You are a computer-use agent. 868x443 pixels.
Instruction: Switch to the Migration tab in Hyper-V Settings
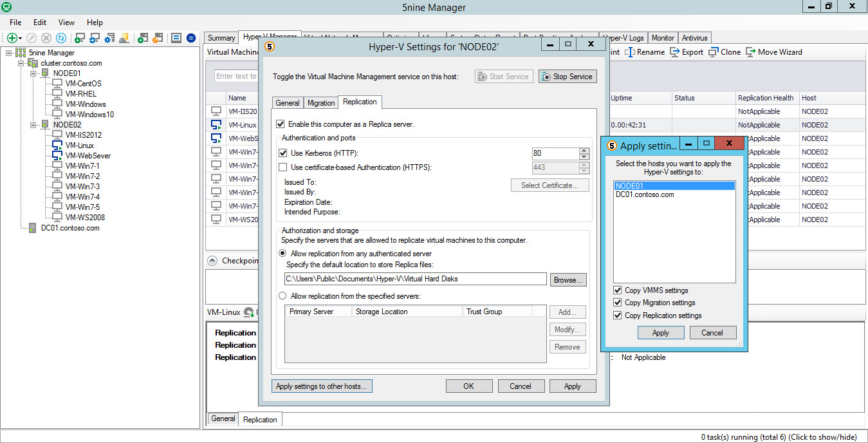coord(321,103)
